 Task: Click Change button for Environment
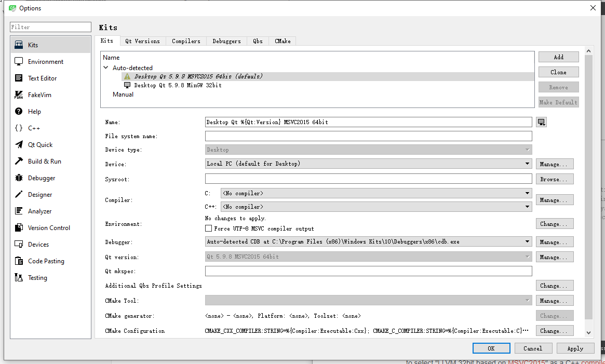coord(555,224)
